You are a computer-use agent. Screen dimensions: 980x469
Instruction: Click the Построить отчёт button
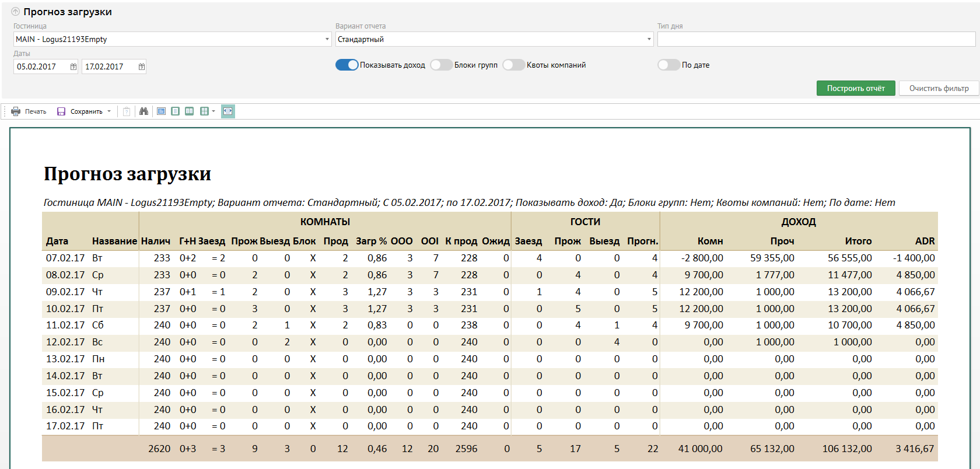855,88
